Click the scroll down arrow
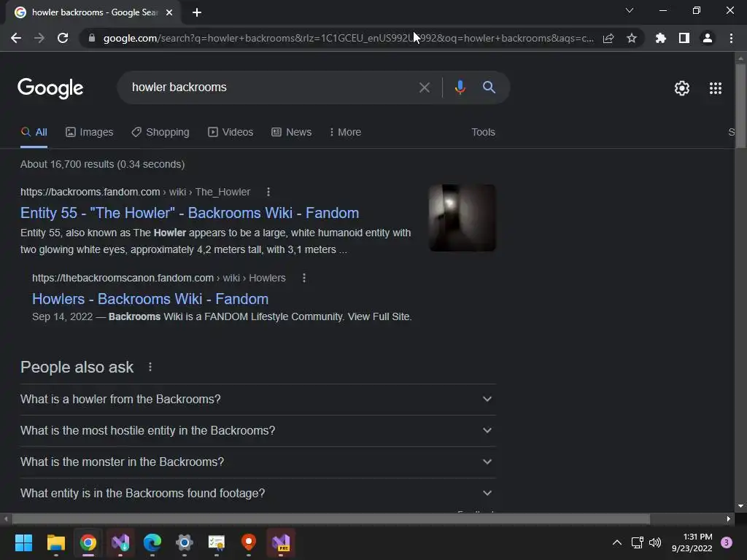Image resolution: width=747 pixels, height=560 pixels. pos(740,506)
